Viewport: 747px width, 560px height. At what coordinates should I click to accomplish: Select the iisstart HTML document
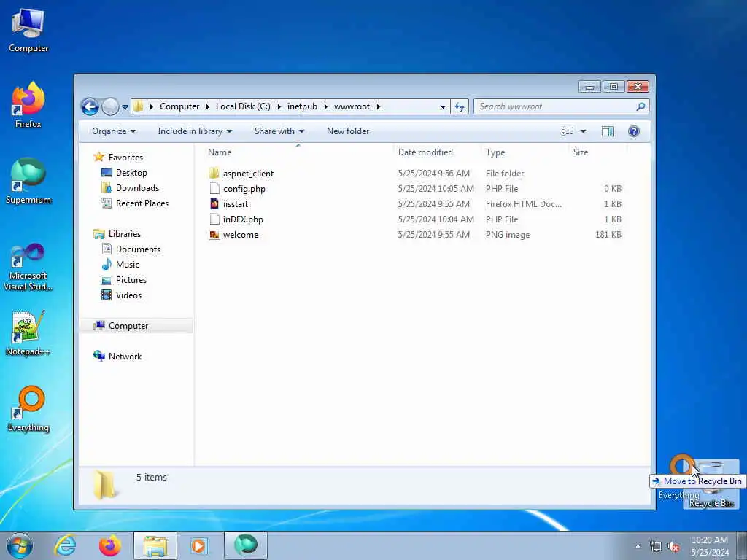point(228,204)
